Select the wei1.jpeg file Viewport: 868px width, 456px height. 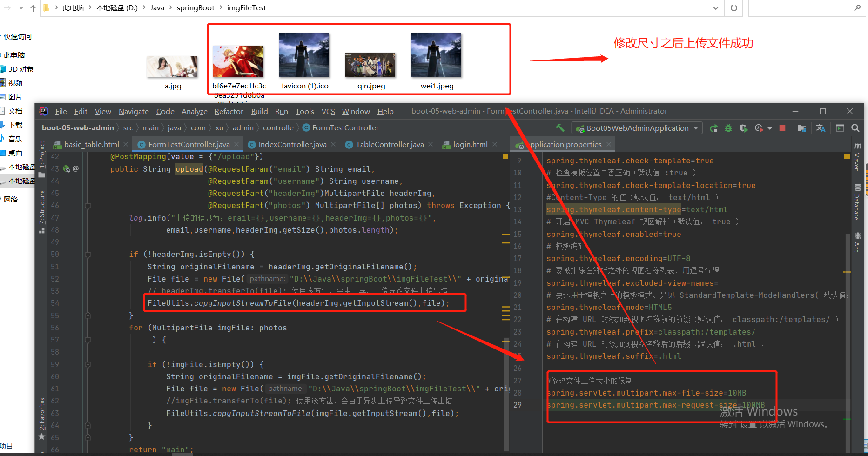437,61
